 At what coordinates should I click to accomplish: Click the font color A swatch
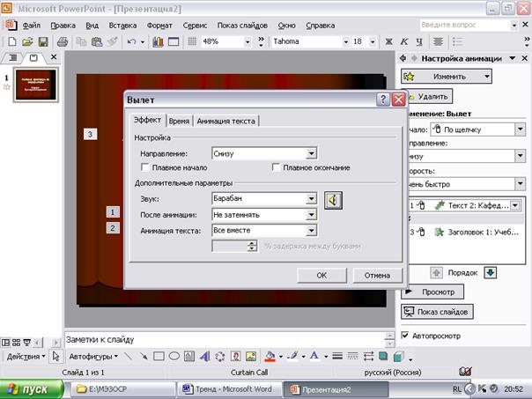pos(314,356)
